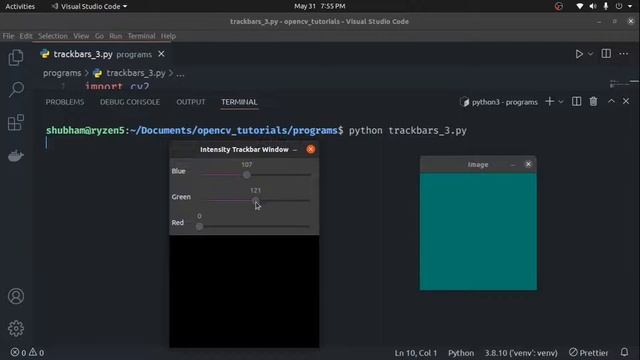640x360 pixels.
Task: Click the teal color image preview
Action: [x=478, y=231]
